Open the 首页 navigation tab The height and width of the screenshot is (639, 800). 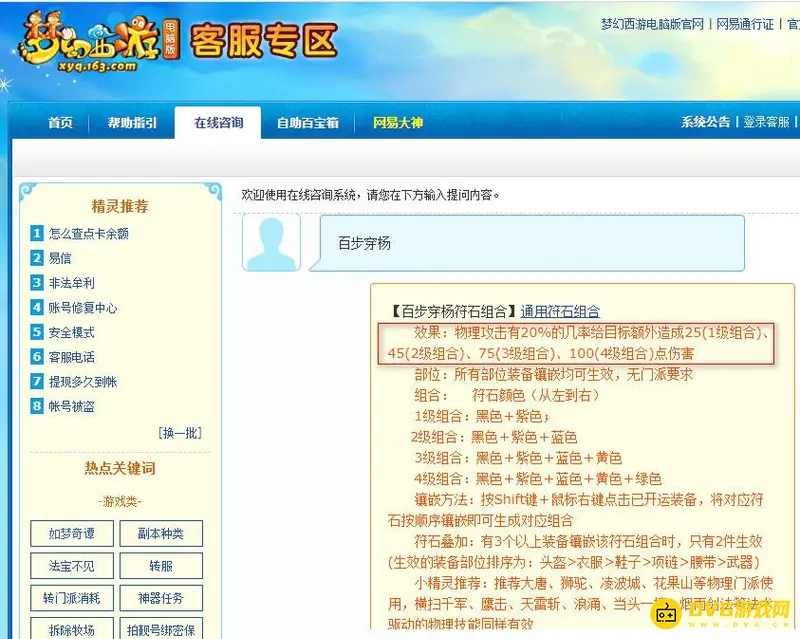pyautogui.click(x=60, y=122)
